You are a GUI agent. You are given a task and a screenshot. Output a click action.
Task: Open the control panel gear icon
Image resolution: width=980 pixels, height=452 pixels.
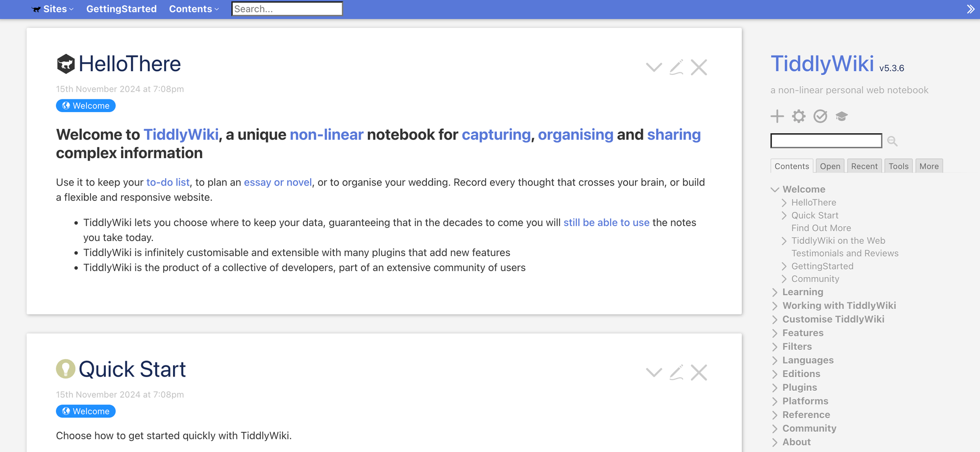(799, 116)
